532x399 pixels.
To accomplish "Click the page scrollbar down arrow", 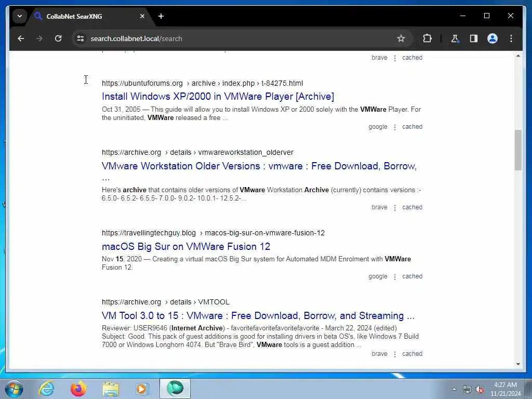I will coord(518,364).
